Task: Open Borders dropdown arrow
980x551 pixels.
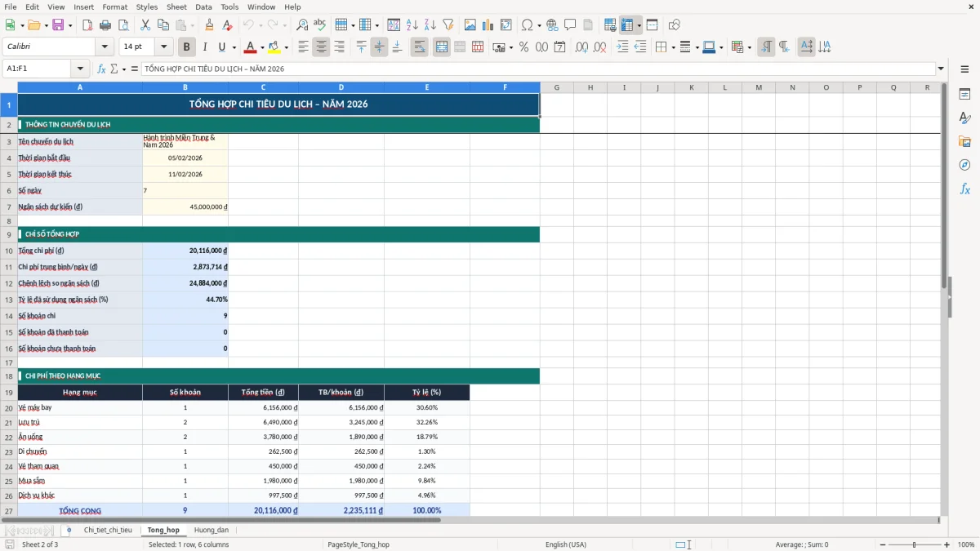Action: pos(672,47)
